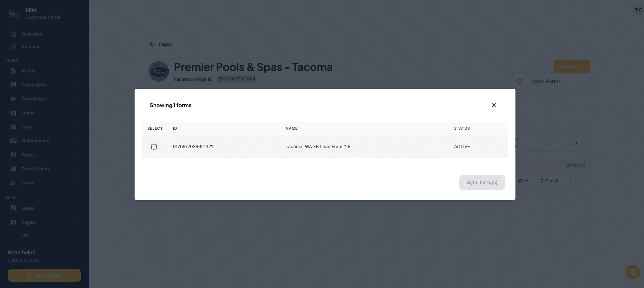Select the Tacoma lead form checkbox
Viewport: 644px width, 288px height.
[154, 147]
